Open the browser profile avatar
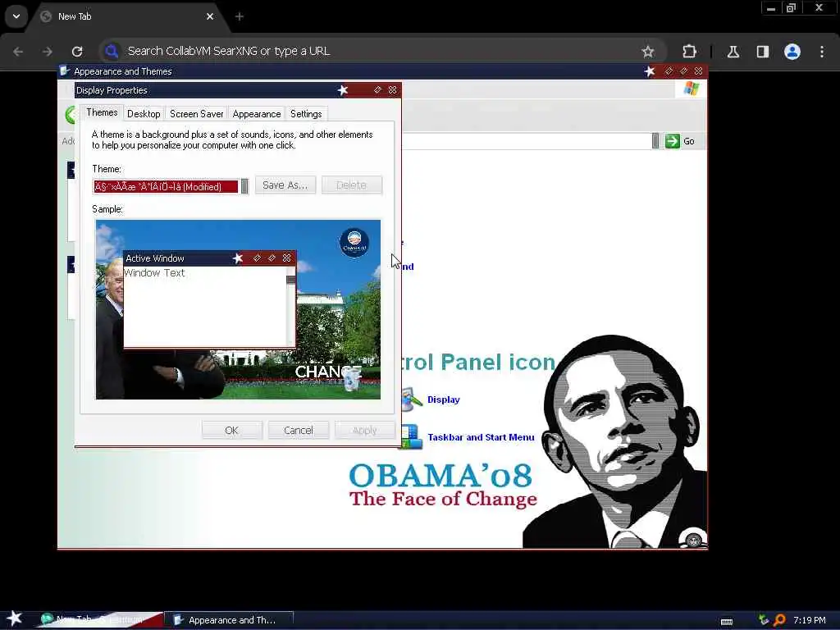The height and width of the screenshot is (630, 840). [792, 52]
